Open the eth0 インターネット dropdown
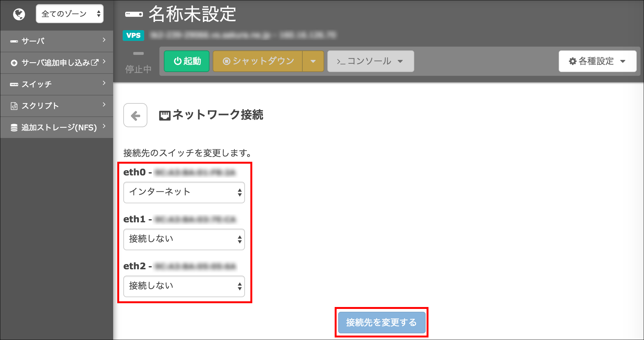Image resolution: width=644 pixels, height=340 pixels. (184, 192)
